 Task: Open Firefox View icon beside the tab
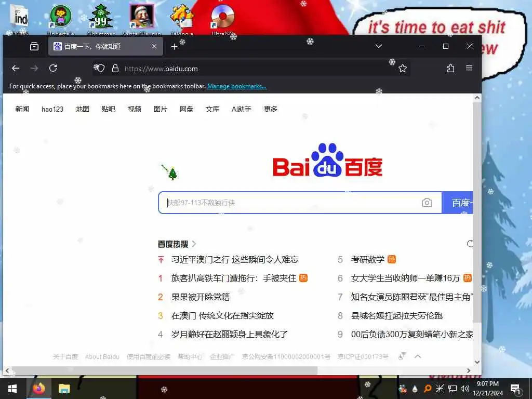(34, 46)
